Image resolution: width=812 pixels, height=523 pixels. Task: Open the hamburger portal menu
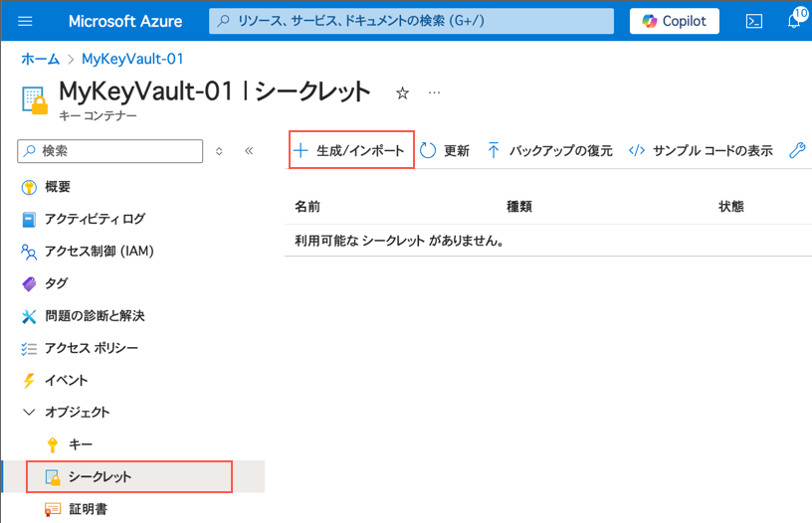coord(25,21)
